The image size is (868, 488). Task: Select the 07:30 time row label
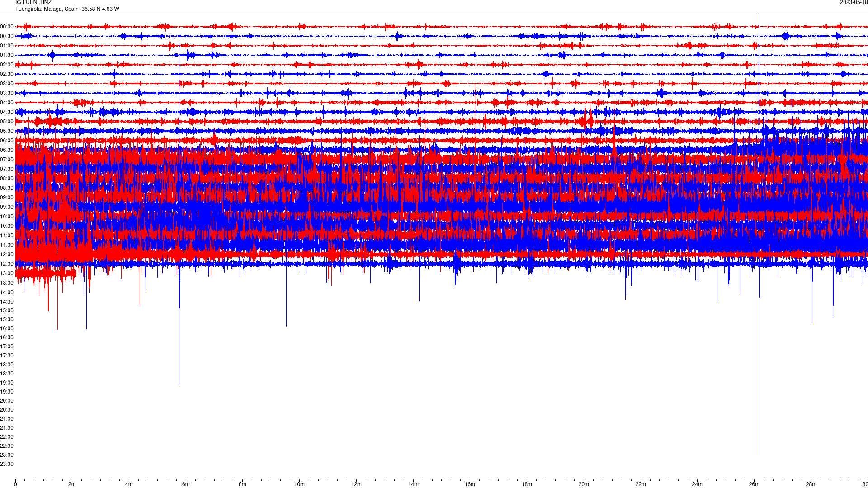coord(7,169)
